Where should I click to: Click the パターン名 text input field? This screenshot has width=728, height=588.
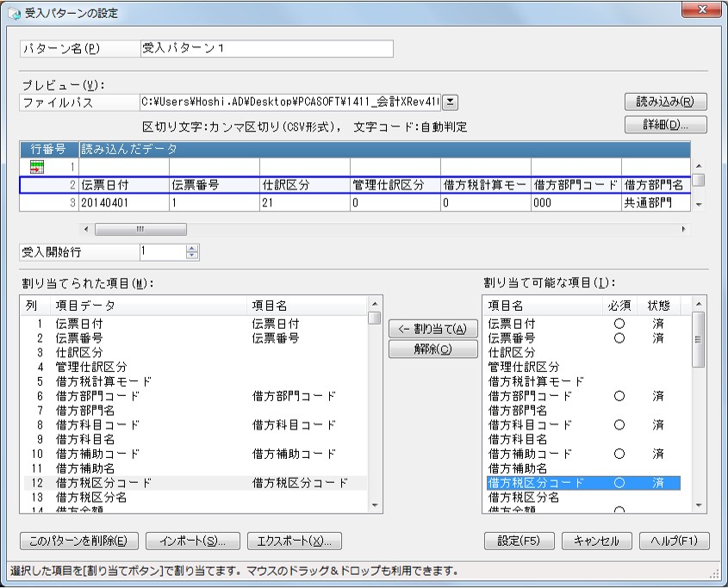pyautogui.click(x=265, y=49)
